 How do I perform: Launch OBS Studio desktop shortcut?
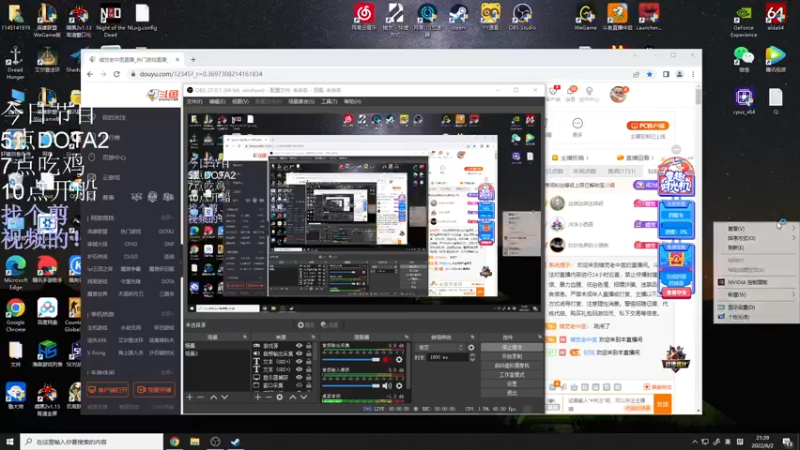(522, 17)
